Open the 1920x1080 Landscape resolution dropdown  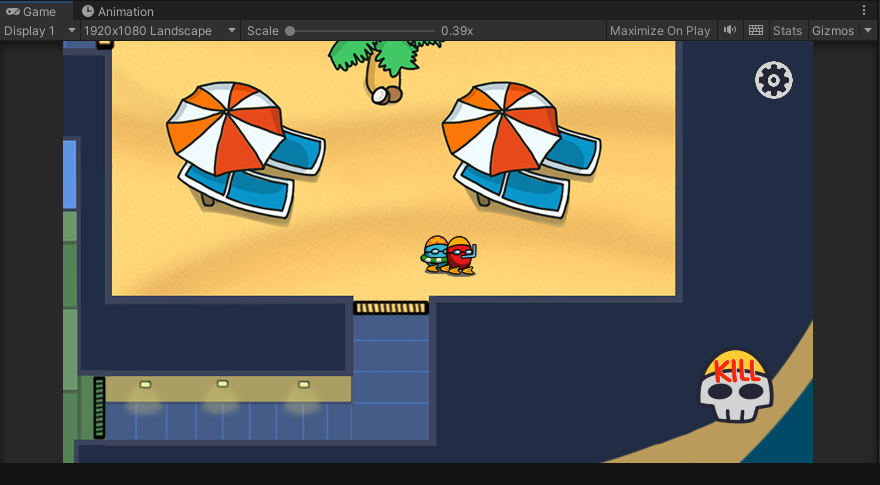click(x=160, y=31)
